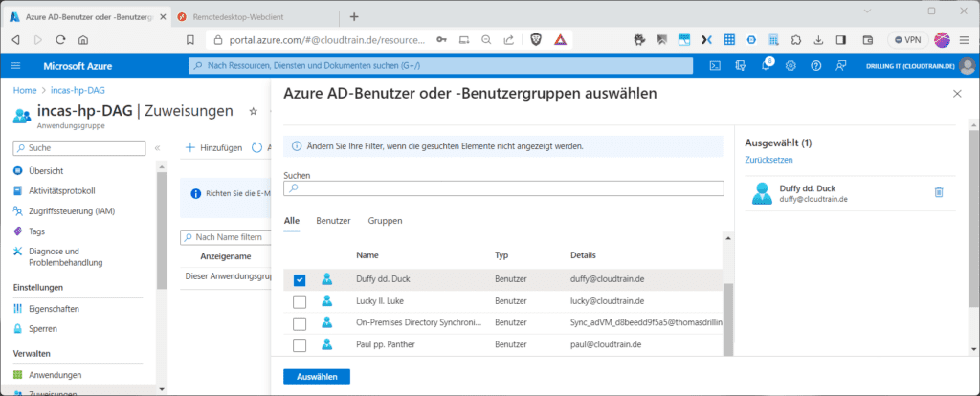Open the Brave wallet icon
980x396 pixels.
(x=867, y=39)
